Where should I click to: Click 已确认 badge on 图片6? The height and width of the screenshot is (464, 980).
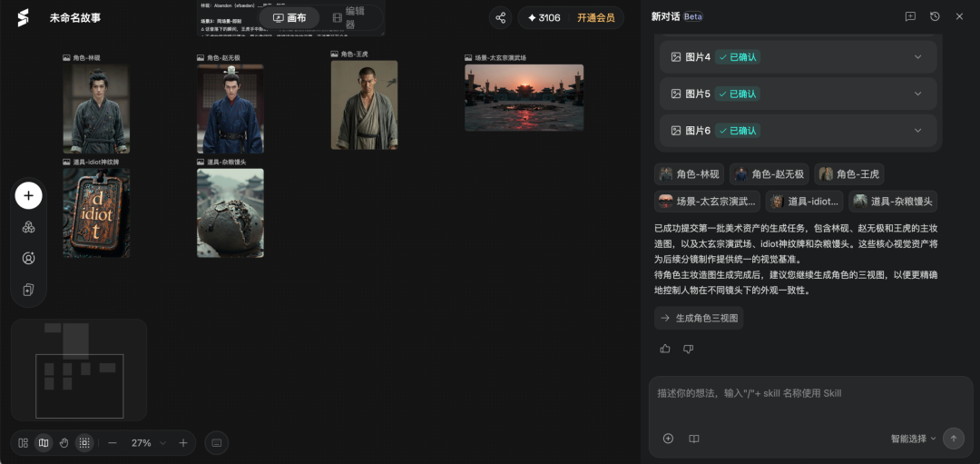738,131
